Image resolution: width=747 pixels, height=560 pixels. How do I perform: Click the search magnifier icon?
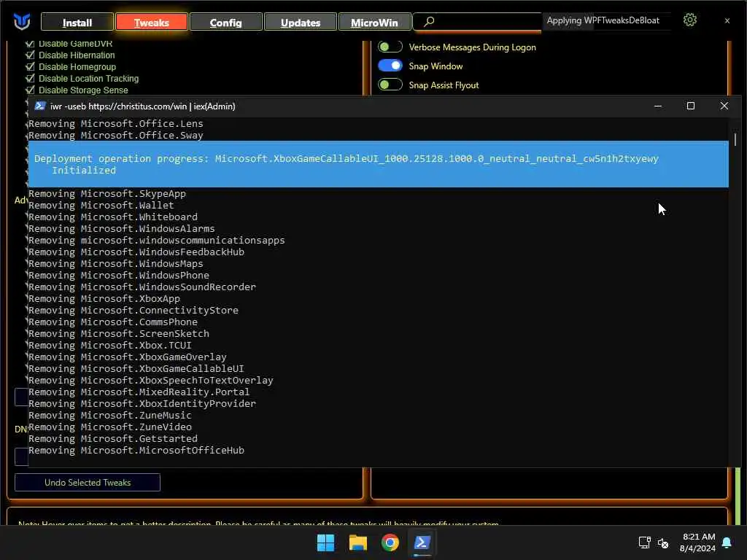pyautogui.click(x=429, y=21)
